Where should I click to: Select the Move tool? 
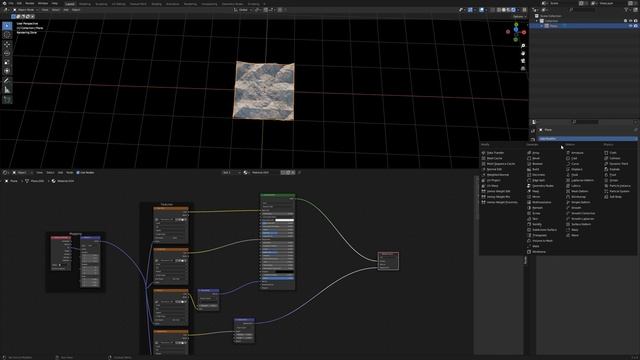[7, 44]
